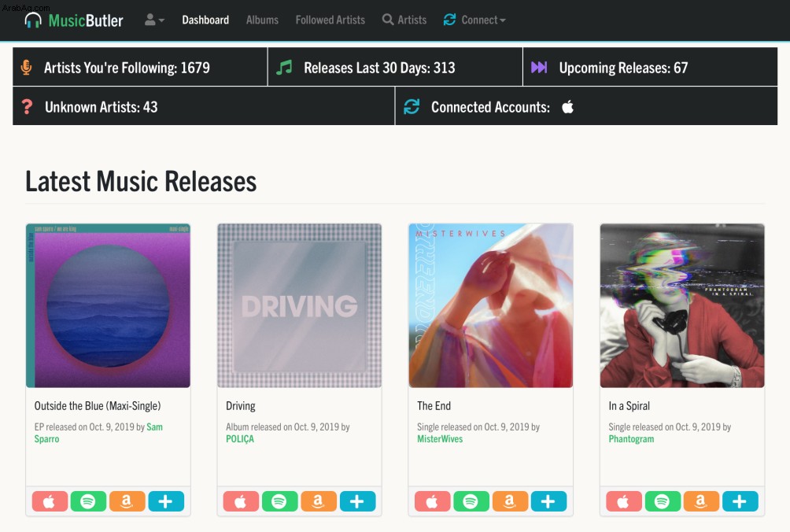Open Apple Music link for Driving album
Viewport: 790px width, 532px height.
[241, 501]
